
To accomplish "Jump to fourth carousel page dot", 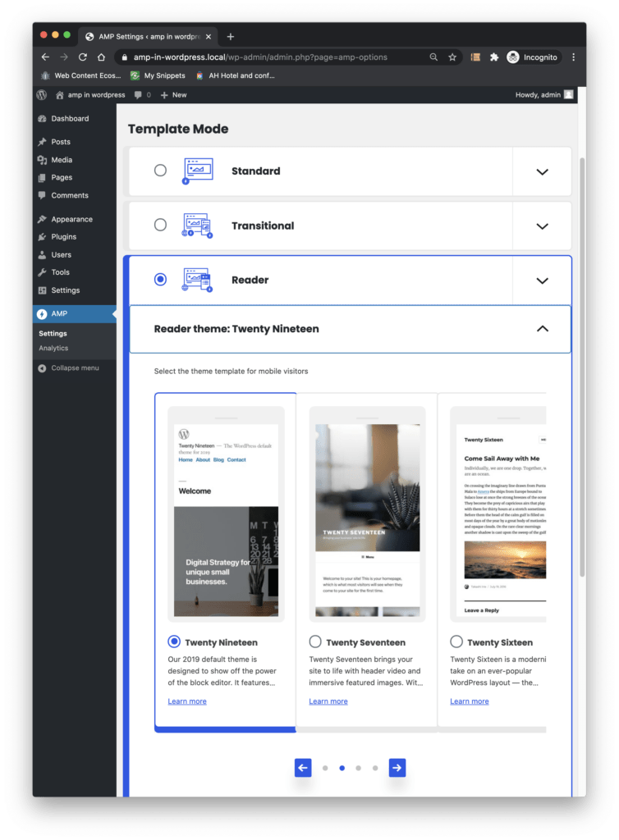I will pos(375,768).
